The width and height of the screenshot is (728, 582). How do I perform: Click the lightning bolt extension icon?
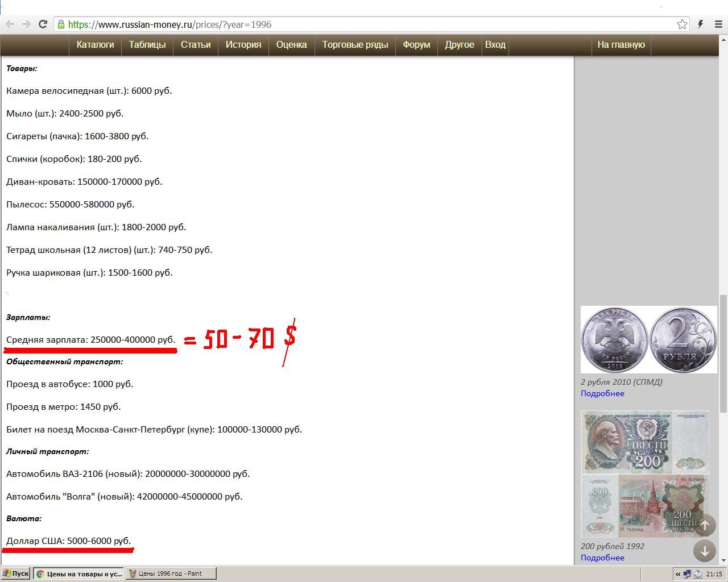point(701,24)
